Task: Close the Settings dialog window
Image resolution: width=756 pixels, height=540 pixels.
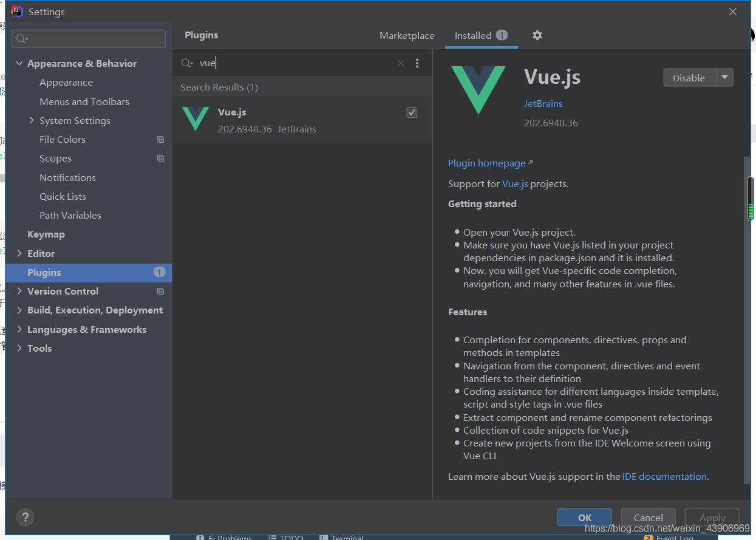Action: click(x=733, y=12)
